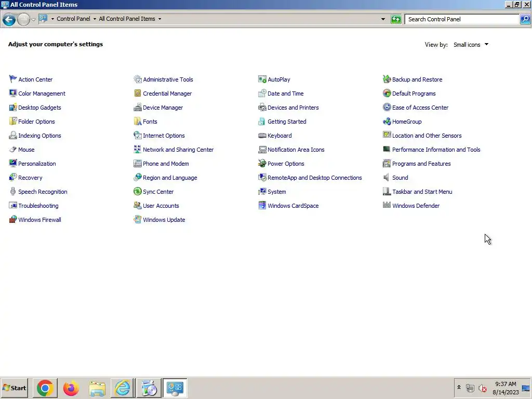Show hidden tray icons arrow
This screenshot has height=399, width=532.
[x=459, y=388]
